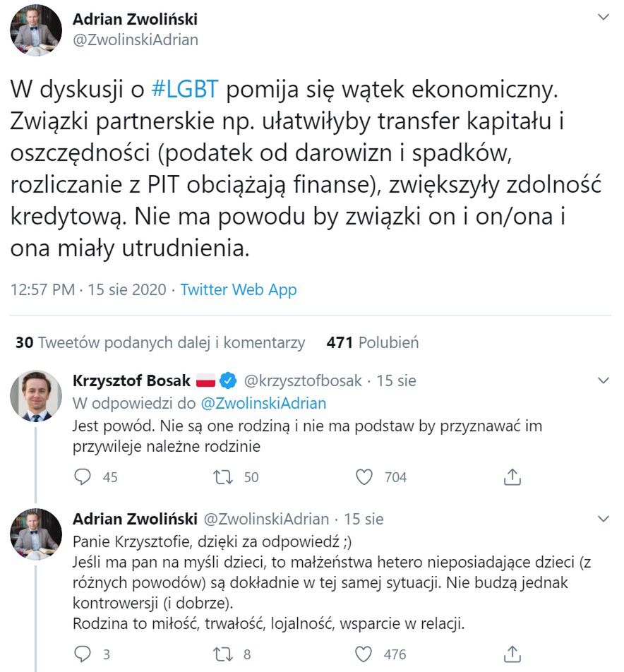Share Krzysztof Bosak's reply tweet
This screenshot has width=624, height=672.
click(x=512, y=477)
